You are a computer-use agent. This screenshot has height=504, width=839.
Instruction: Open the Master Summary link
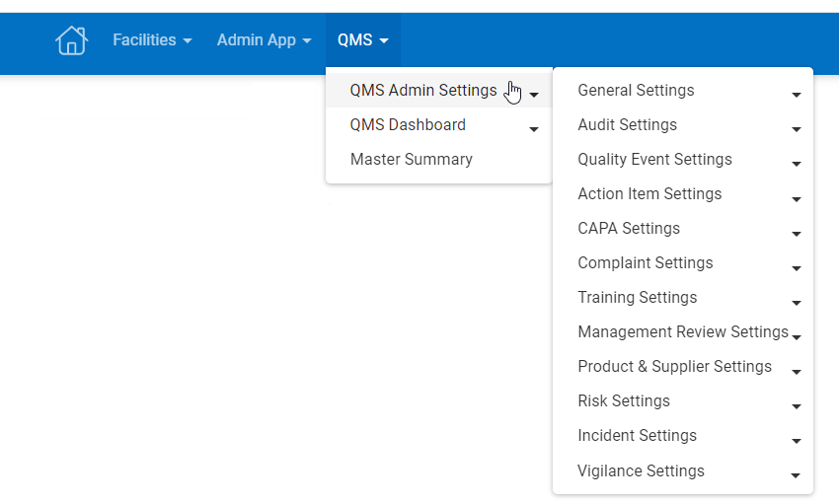411,160
